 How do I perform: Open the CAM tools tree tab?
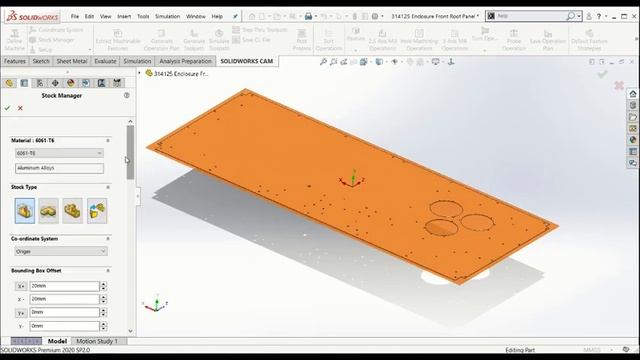[x=117, y=83]
